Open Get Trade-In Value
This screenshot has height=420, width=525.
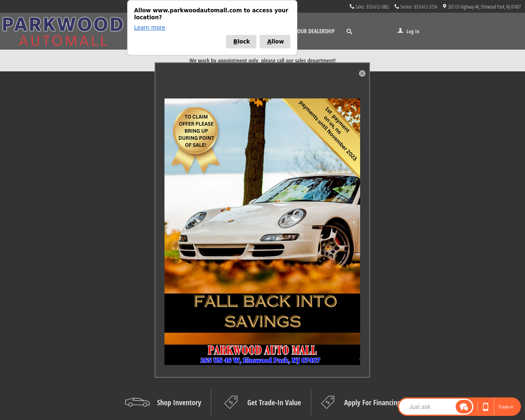(274, 403)
